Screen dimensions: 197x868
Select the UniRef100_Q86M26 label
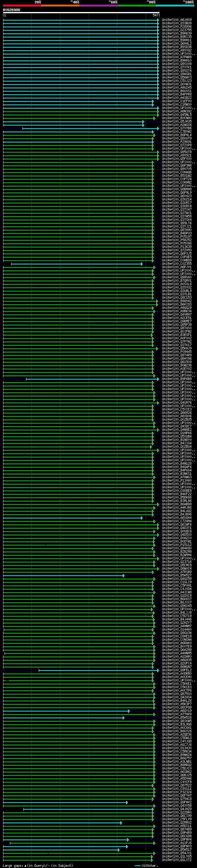tap(177, 413)
